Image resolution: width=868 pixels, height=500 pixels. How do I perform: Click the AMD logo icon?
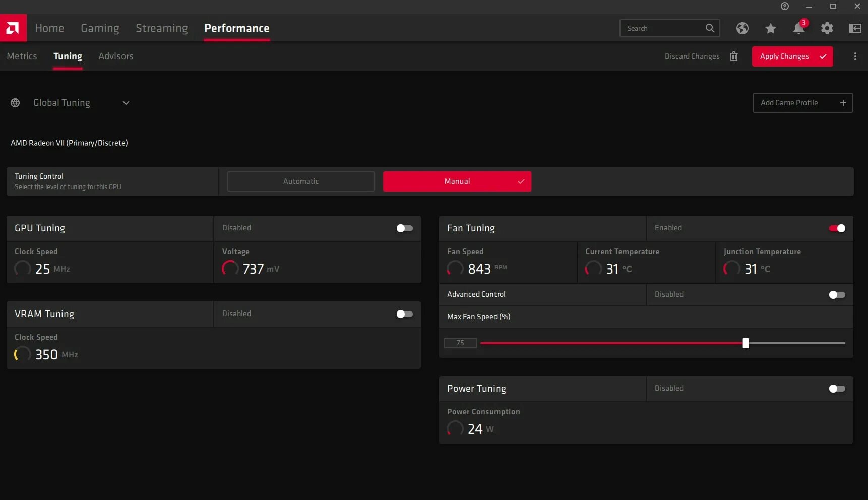coord(13,28)
